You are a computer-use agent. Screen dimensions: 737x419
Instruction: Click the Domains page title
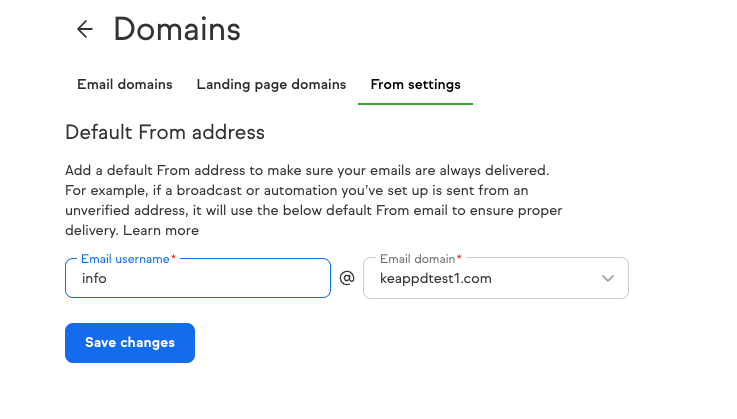tap(177, 29)
